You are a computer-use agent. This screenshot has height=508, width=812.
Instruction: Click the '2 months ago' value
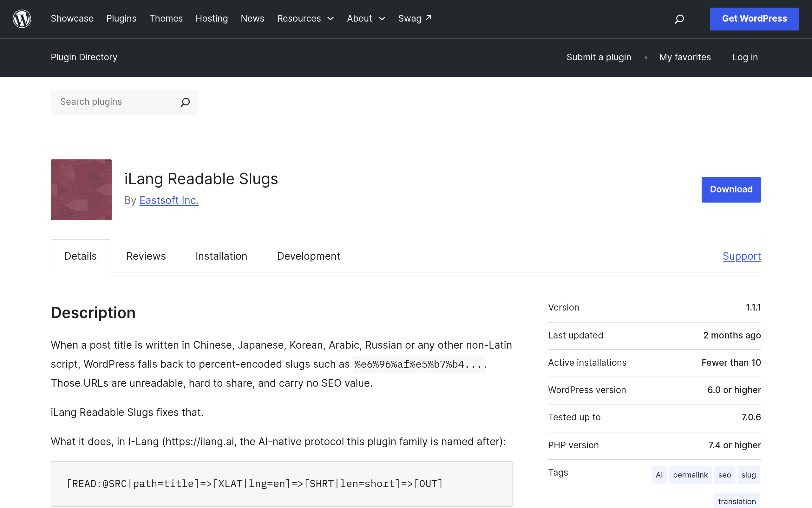732,335
